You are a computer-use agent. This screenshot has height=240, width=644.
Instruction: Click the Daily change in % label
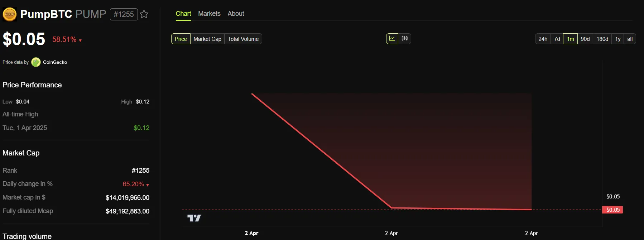click(x=28, y=184)
